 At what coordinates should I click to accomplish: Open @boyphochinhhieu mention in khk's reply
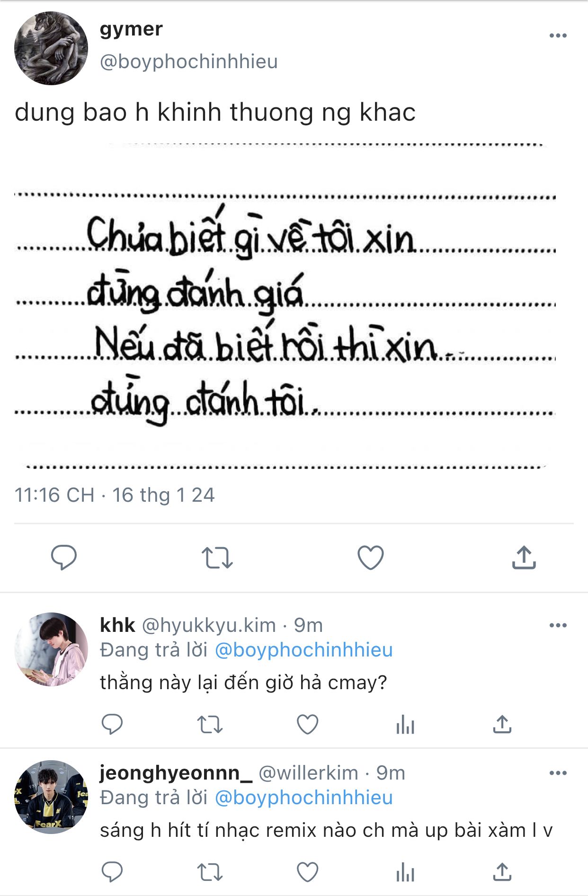click(x=303, y=650)
